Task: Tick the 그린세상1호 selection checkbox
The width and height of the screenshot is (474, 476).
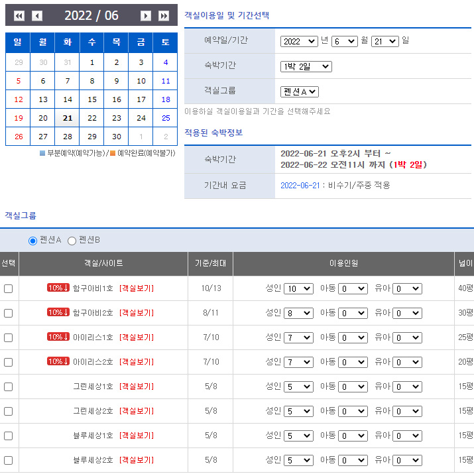Action: click(8, 387)
